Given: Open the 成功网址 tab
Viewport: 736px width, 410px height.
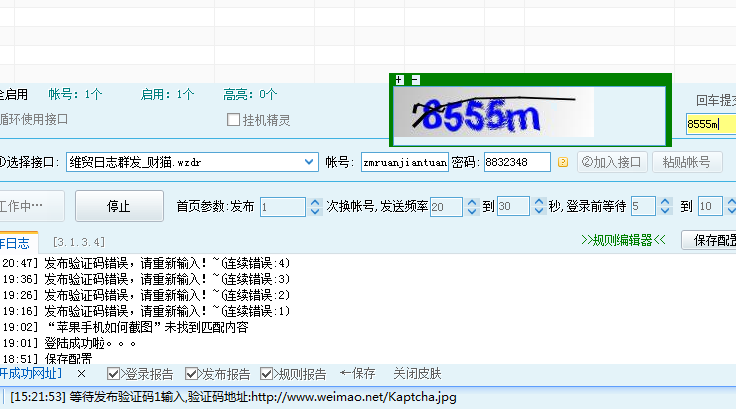Looking at the screenshot, I should click(31, 374).
